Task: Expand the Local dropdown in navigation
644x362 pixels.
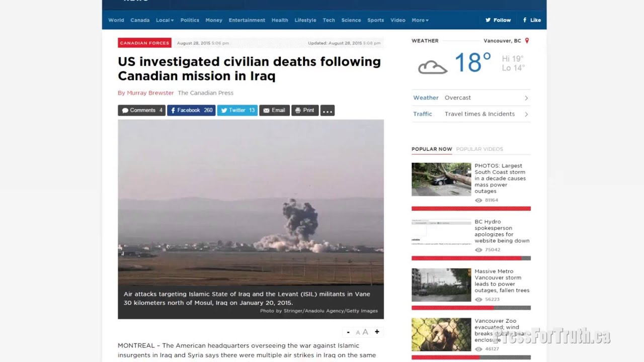Action: pyautogui.click(x=165, y=20)
